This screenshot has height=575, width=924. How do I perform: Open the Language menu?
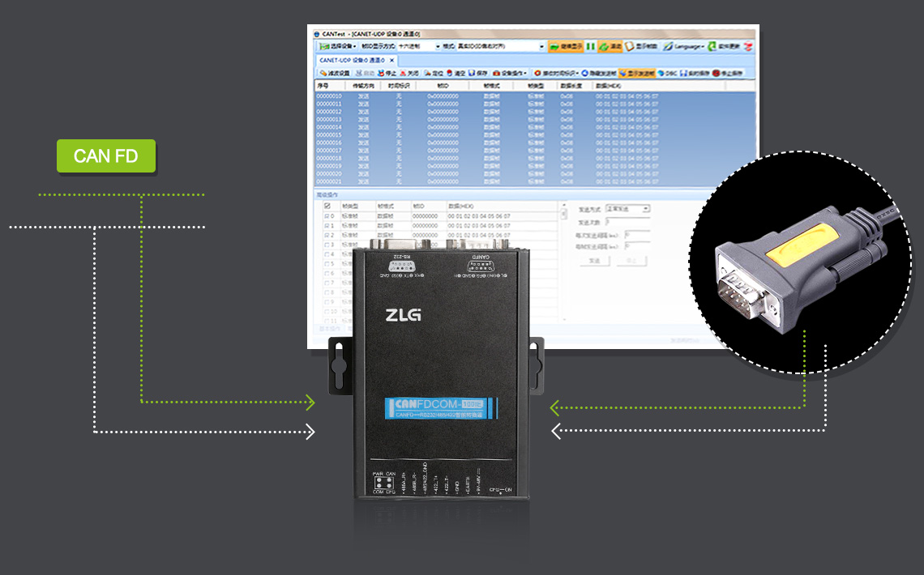(682, 47)
